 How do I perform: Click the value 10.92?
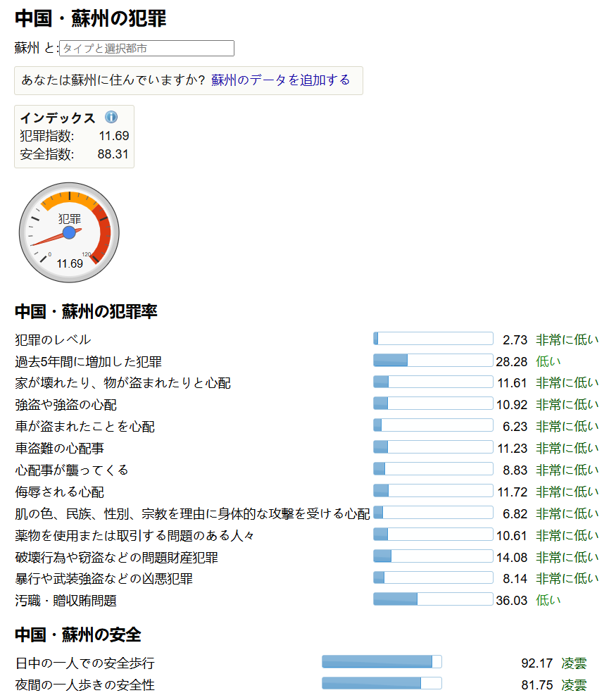coord(512,405)
